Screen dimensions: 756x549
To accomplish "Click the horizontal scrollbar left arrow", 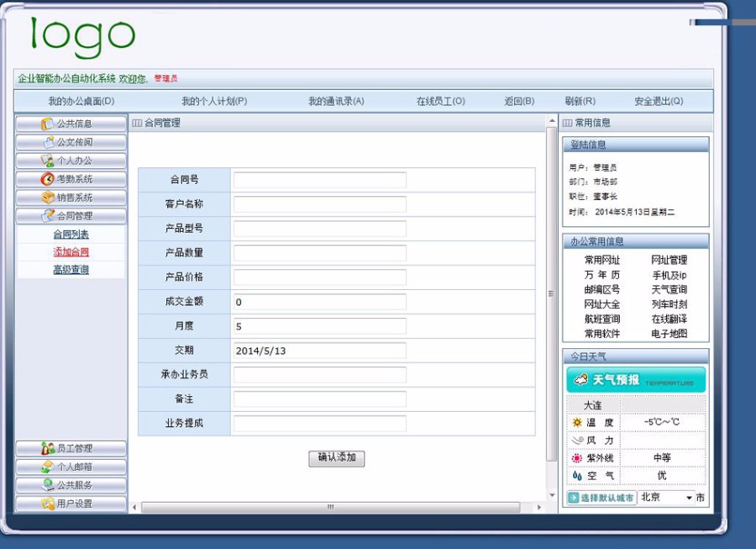I will tap(134, 507).
